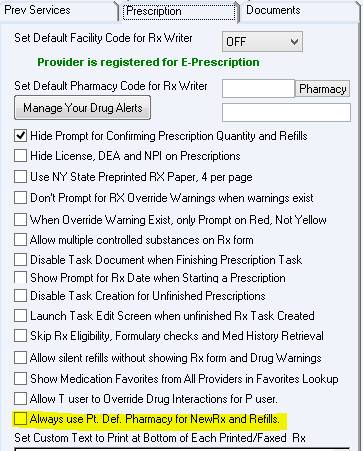Tick Skip Rx Eligibility, Formulary checks option
The width and height of the screenshot is (363, 451).
coord(20,336)
